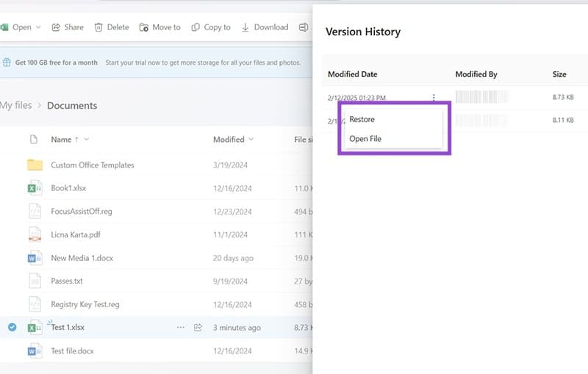Click the file type column icon
This screenshot has height=374, width=588.
click(34, 140)
